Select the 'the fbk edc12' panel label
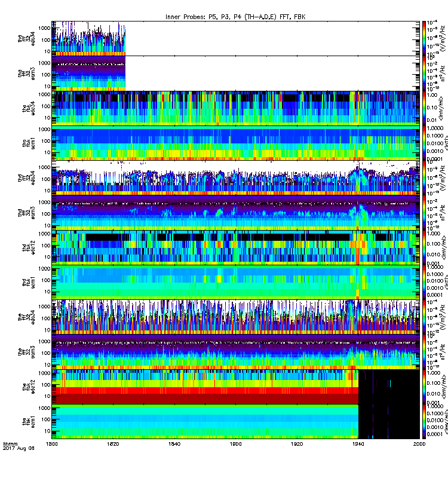The image size is (448, 478). [x=29, y=387]
